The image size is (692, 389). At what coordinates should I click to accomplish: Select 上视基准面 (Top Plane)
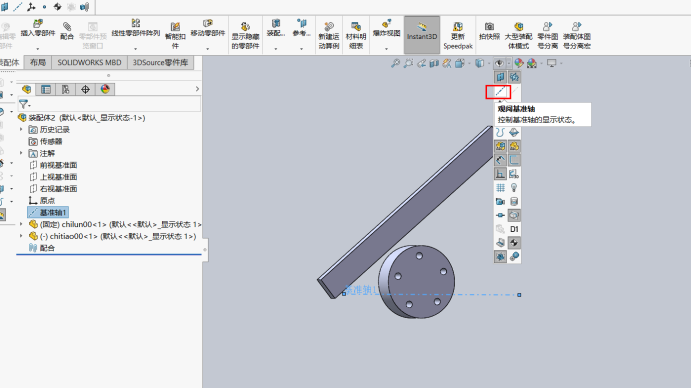point(53,177)
